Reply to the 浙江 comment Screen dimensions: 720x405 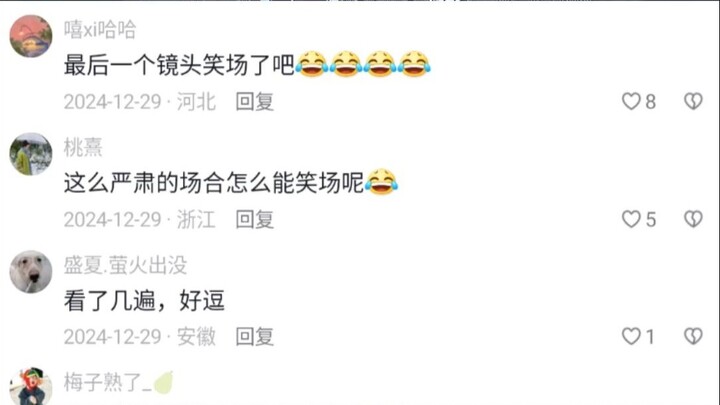point(255,219)
